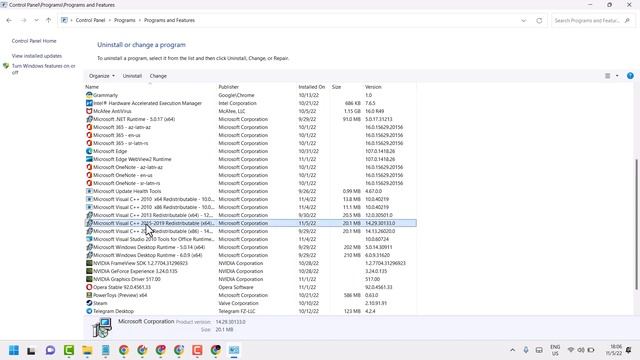
Task: Go back with the back arrow
Action: pos(9,20)
